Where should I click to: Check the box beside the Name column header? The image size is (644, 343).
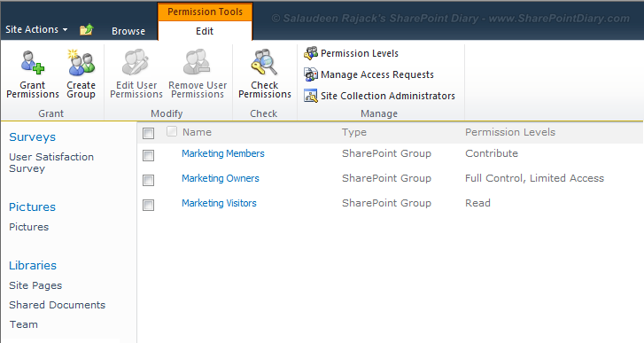172,131
